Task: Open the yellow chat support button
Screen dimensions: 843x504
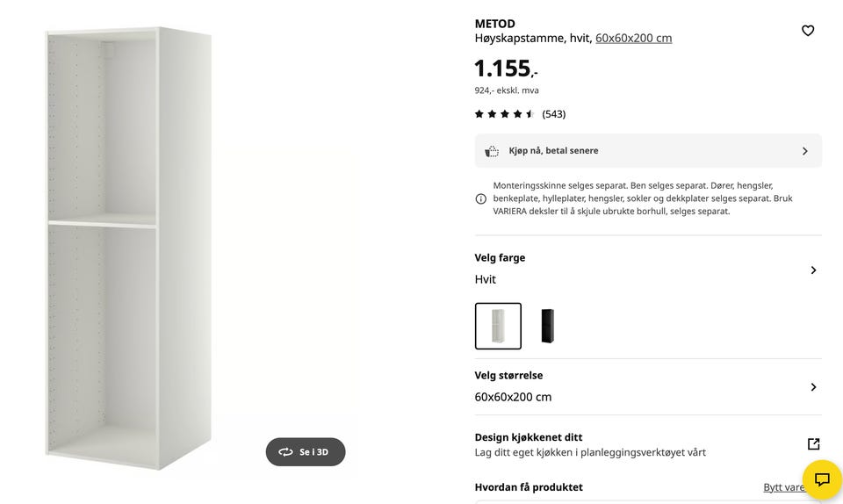Action: pyautogui.click(x=822, y=479)
